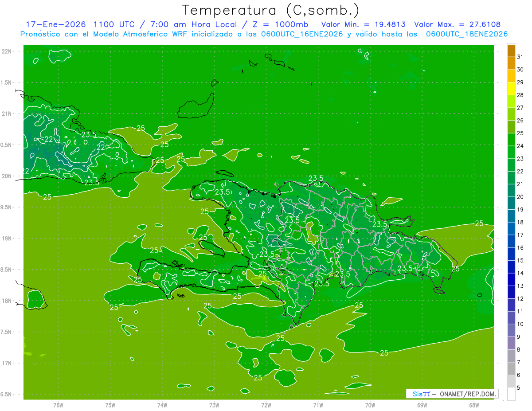Click the Valor Max. = 27.6108 readout
This screenshot has width=532, height=411.
[457, 24]
